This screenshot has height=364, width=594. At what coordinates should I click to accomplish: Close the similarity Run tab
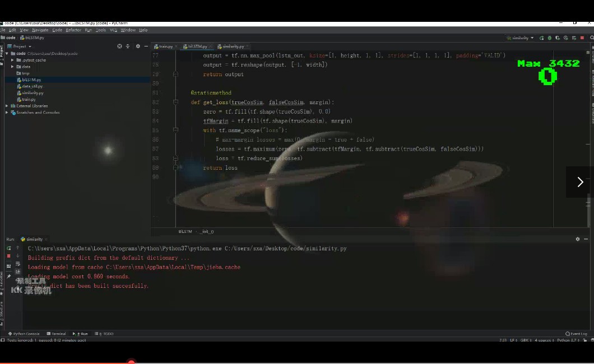[x=46, y=239]
